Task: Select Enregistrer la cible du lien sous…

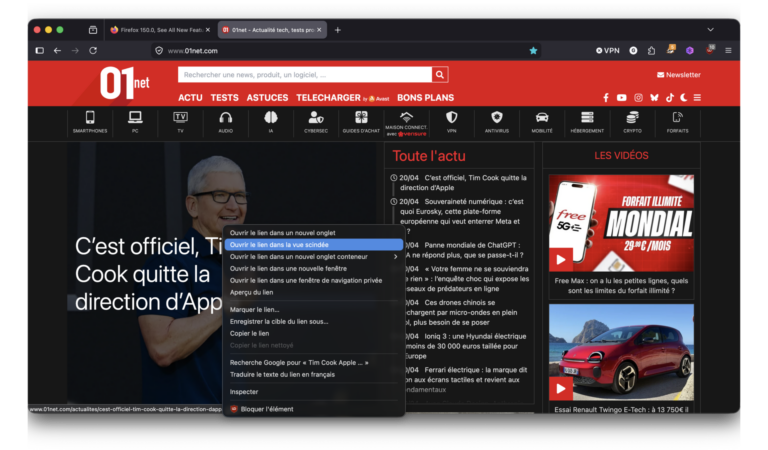Action: click(x=314, y=321)
